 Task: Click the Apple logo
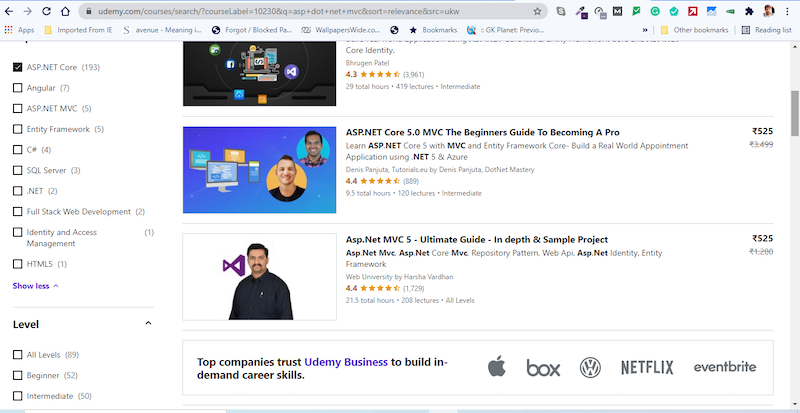tap(496, 367)
